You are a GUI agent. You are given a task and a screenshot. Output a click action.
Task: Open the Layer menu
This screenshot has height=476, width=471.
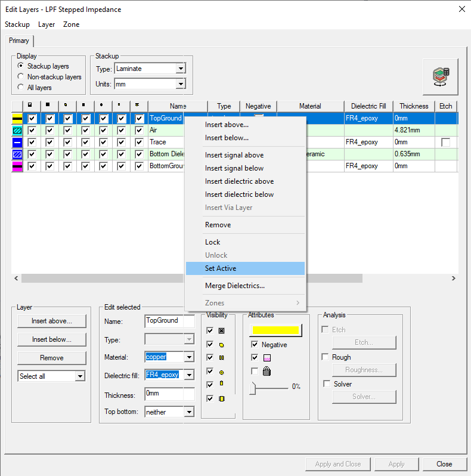47,24
